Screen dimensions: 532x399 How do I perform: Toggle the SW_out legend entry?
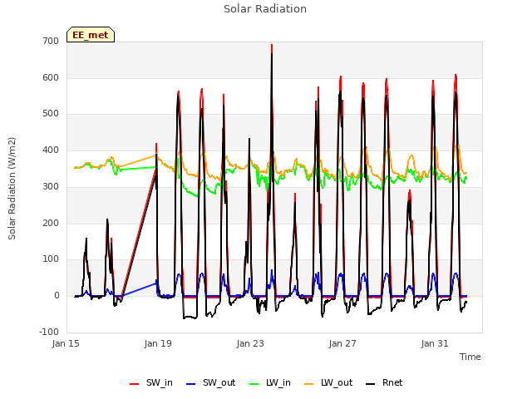point(210,383)
